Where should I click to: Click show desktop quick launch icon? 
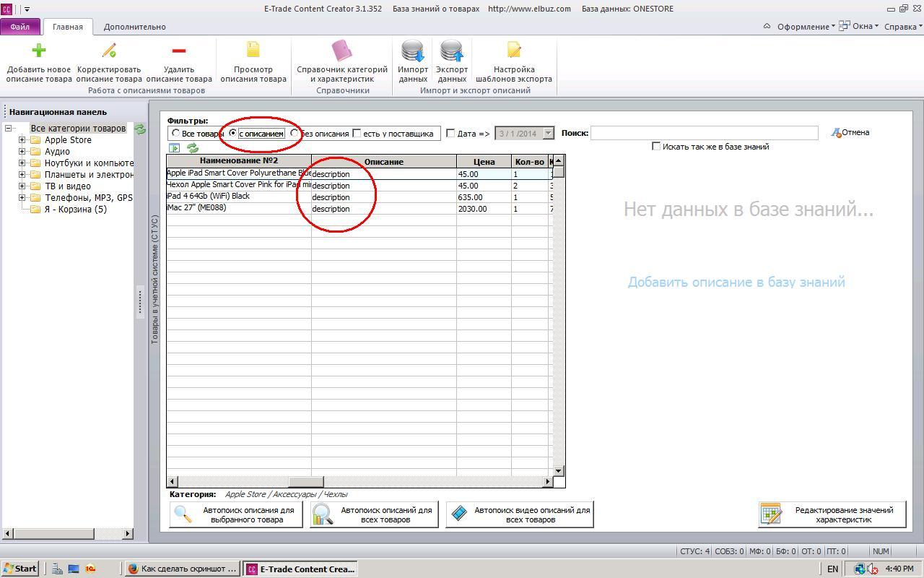pos(74,569)
